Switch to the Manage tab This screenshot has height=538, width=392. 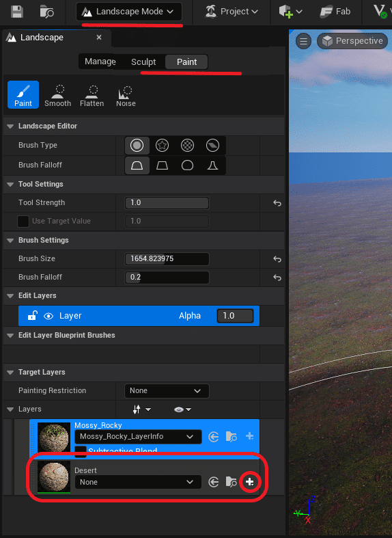(100, 62)
